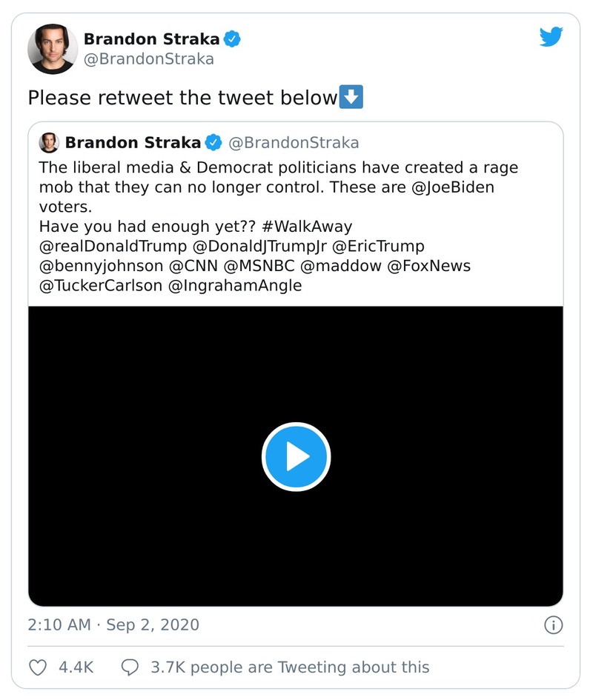Open the info icon on the embedded tweet
Viewport: 593px width, 700px height.
(553, 625)
